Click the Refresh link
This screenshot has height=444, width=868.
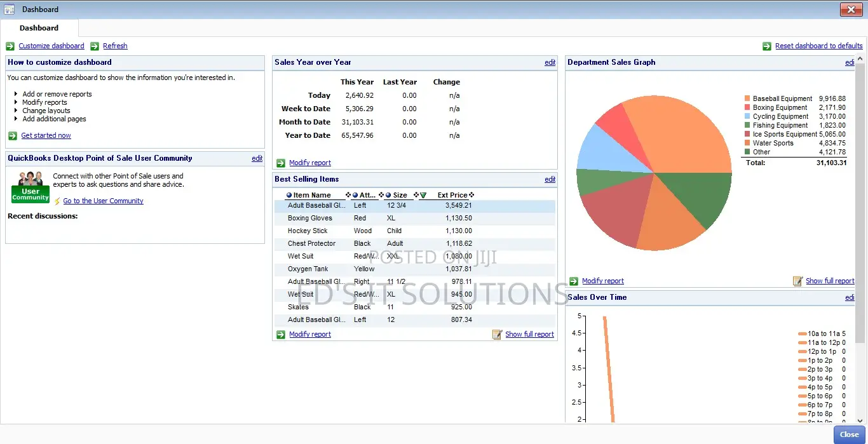pos(115,46)
